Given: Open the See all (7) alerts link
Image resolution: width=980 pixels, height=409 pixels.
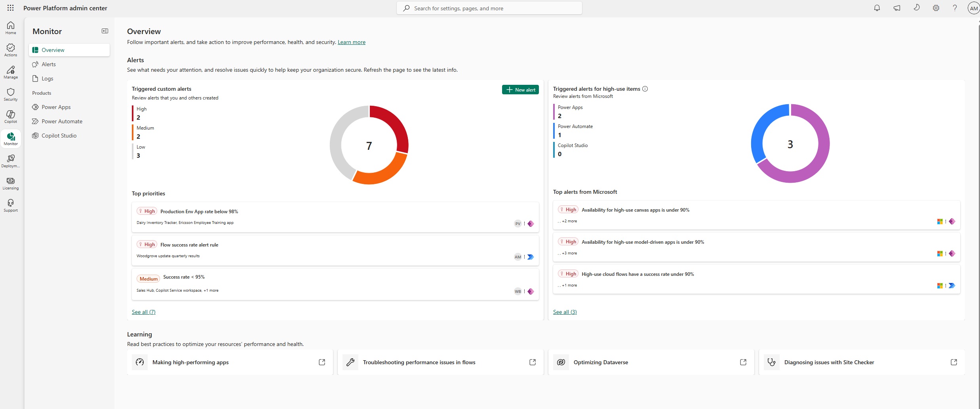Looking at the screenshot, I should point(143,312).
